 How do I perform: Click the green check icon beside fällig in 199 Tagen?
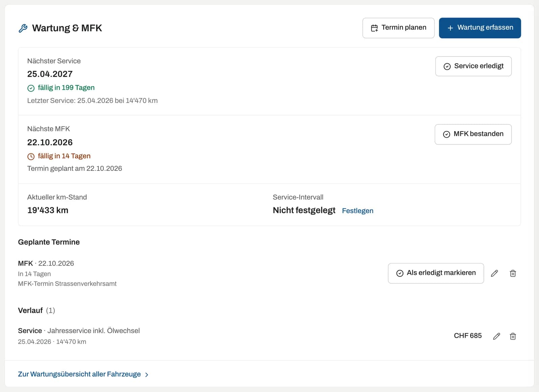point(31,88)
